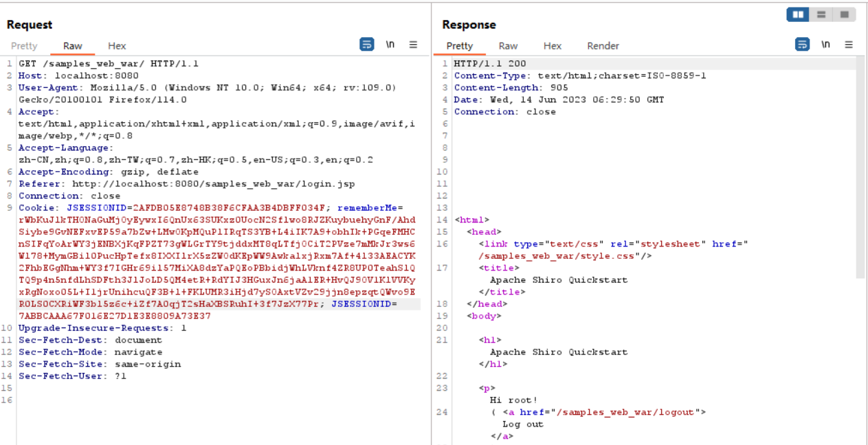Switch to side-by-side layout view
The height and width of the screenshot is (445, 868).
coord(798,14)
